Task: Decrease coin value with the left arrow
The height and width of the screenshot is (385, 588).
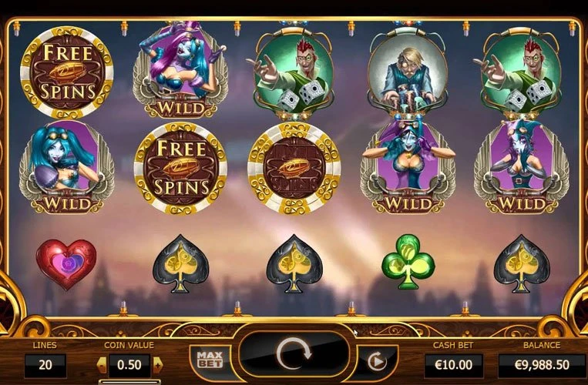Action: (x=102, y=364)
